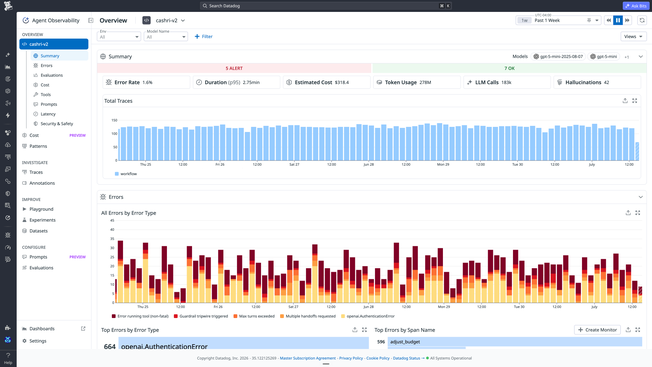Toggle Error running tool (non-fatal) legend entry

pos(140,316)
